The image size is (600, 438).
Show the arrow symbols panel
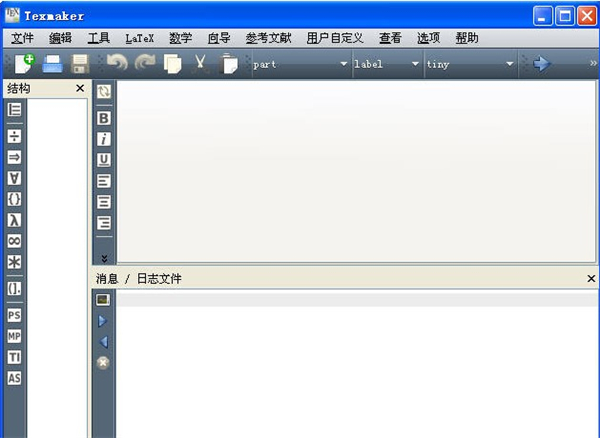pos(14,156)
